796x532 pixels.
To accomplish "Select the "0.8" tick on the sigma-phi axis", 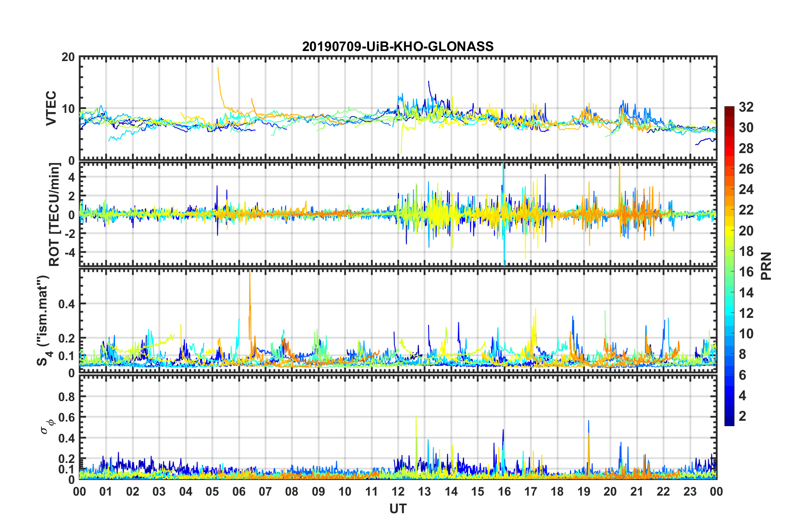I will (x=67, y=396).
